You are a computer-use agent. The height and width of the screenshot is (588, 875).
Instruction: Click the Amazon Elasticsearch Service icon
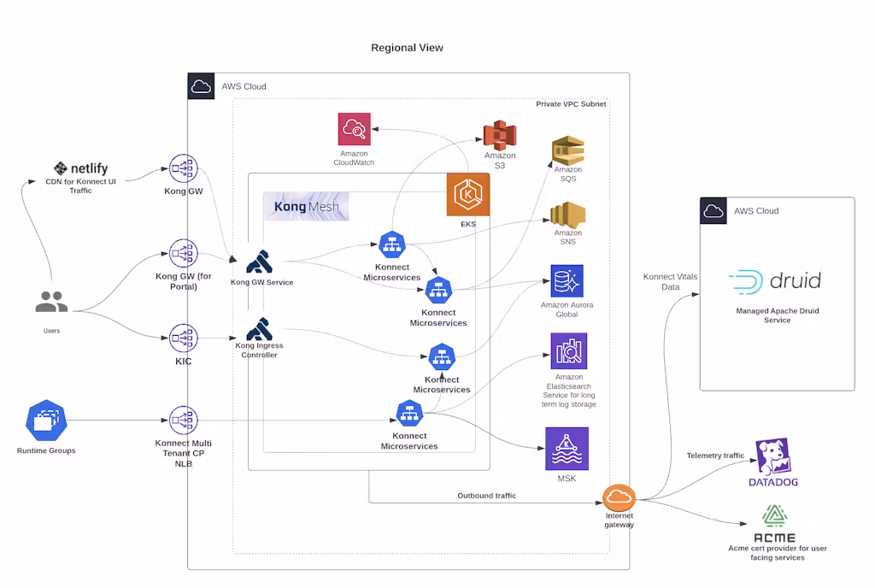coord(568,351)
